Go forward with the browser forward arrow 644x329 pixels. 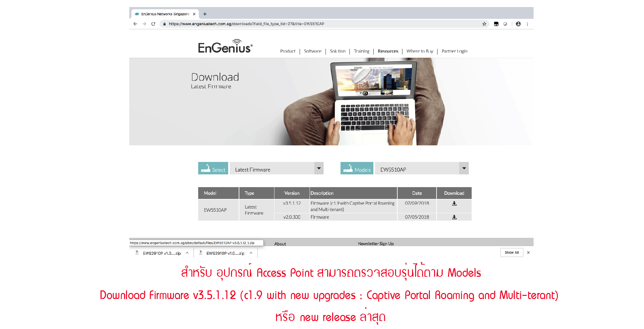coord(144,24)
